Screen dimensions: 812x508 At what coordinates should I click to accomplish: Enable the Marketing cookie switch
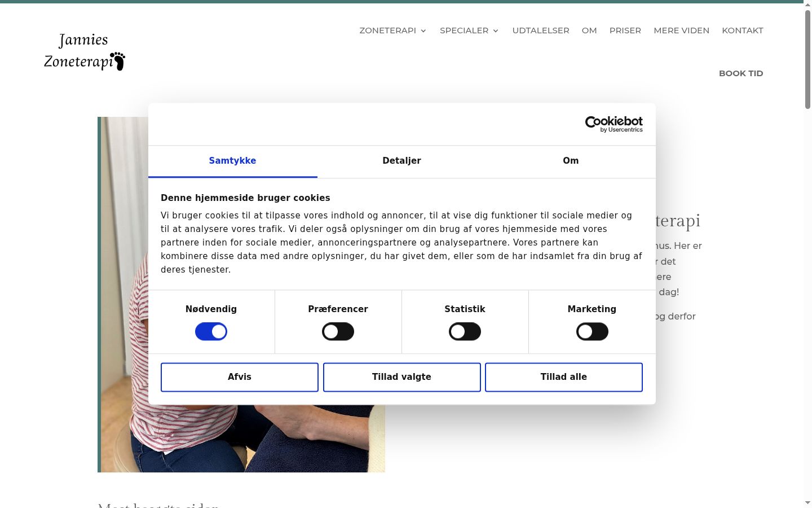point(592,331)
